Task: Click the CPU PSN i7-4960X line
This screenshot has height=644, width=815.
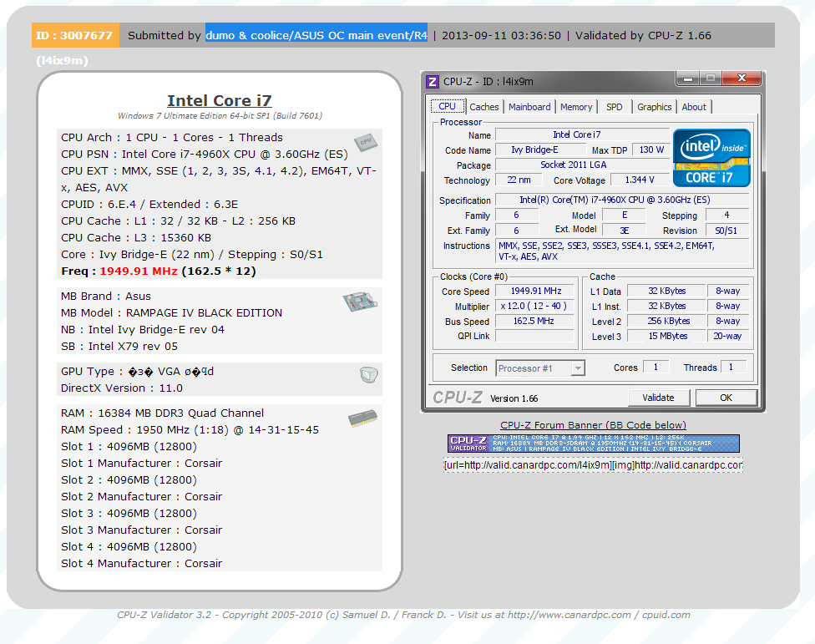Action: tap(205, 155)
